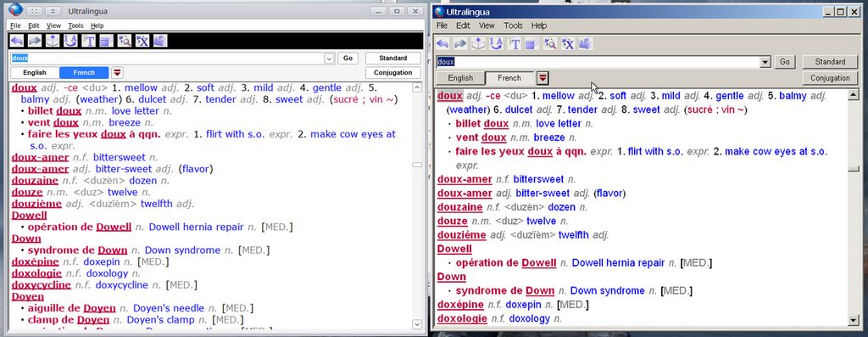Follow the 'Doyen' headword link in left window

pos(28,296)
